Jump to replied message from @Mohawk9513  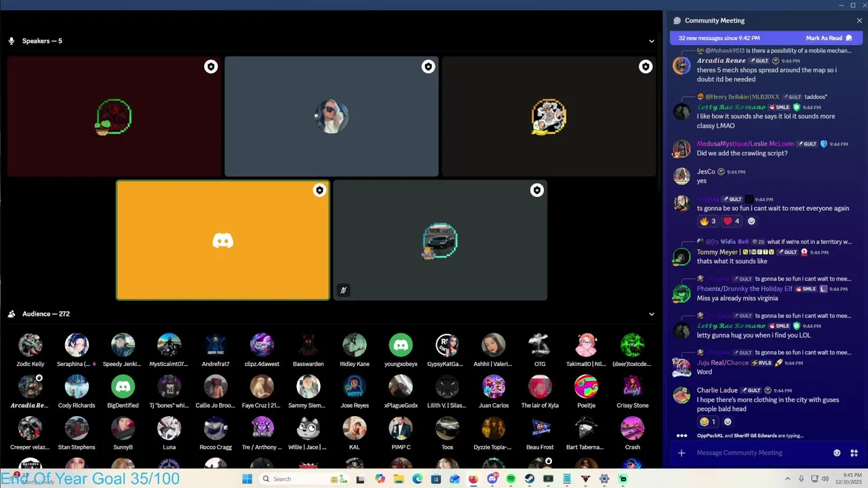[778, 51]
